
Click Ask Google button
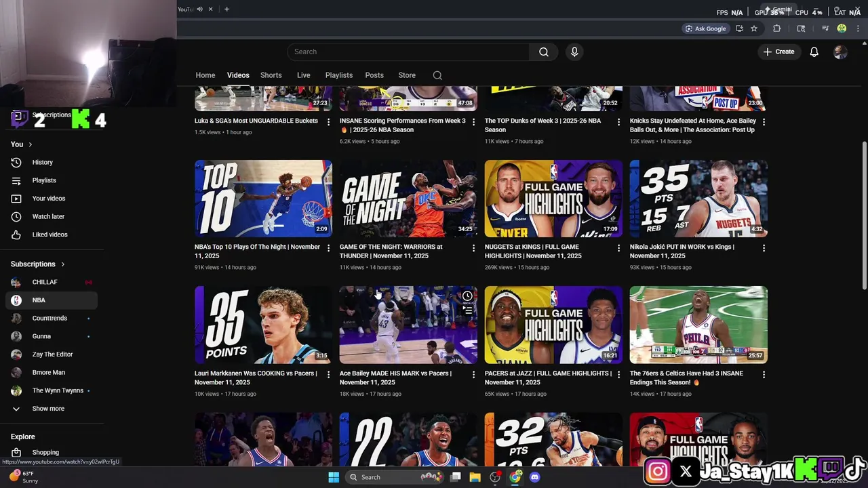705,28
